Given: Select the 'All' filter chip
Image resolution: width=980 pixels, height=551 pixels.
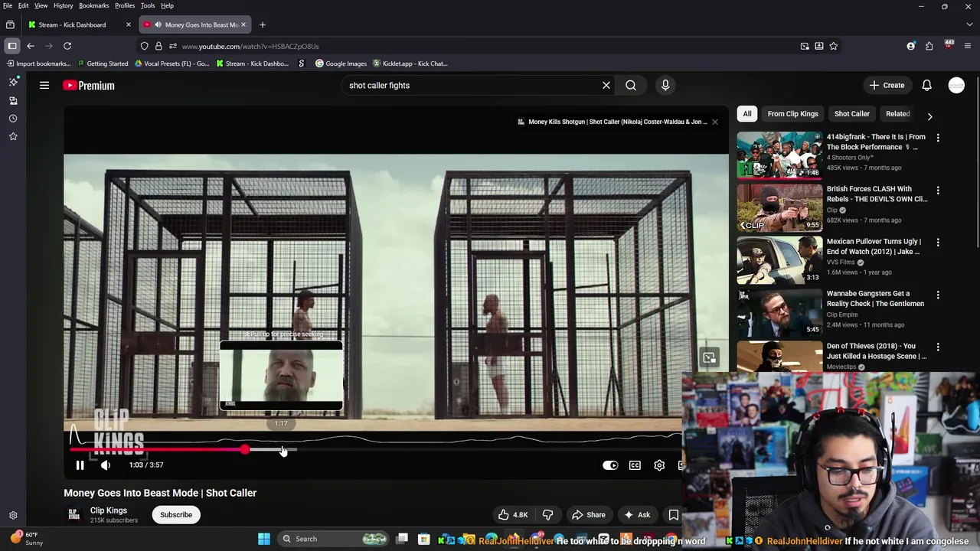Looking at the screenshot, I should (747, 114).
